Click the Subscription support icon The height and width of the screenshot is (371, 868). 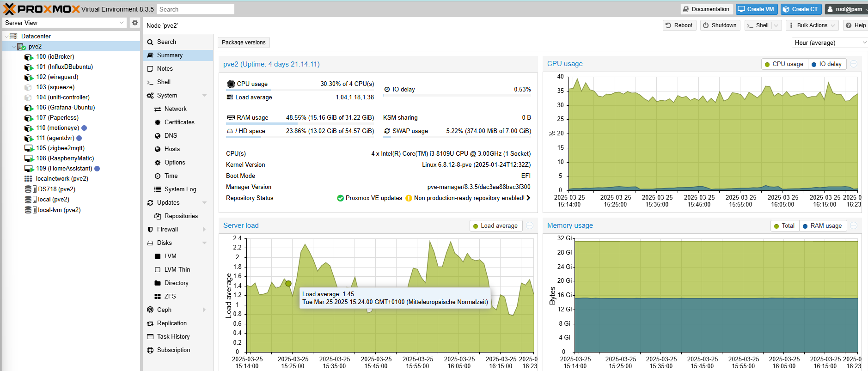tap(150, 350)
